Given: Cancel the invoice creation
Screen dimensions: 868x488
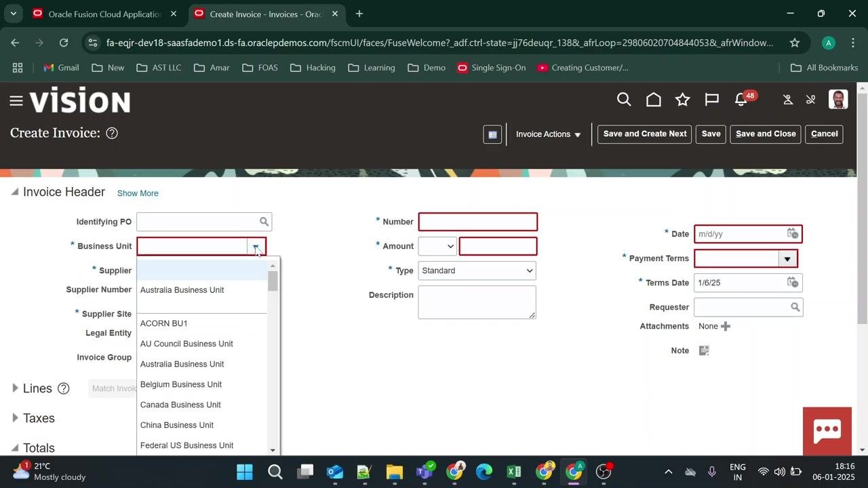Looking at the screenshot, I should 825,134.
